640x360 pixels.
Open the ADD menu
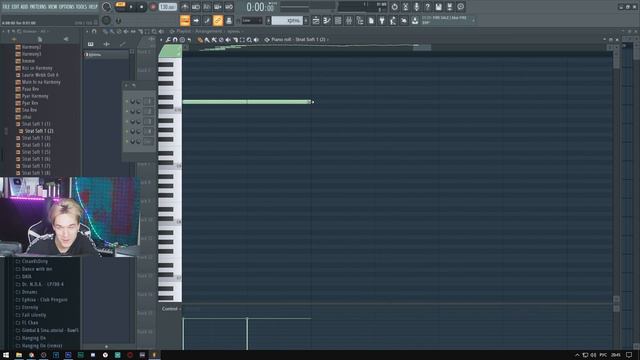pyautogui.click(x=24, y=7)
